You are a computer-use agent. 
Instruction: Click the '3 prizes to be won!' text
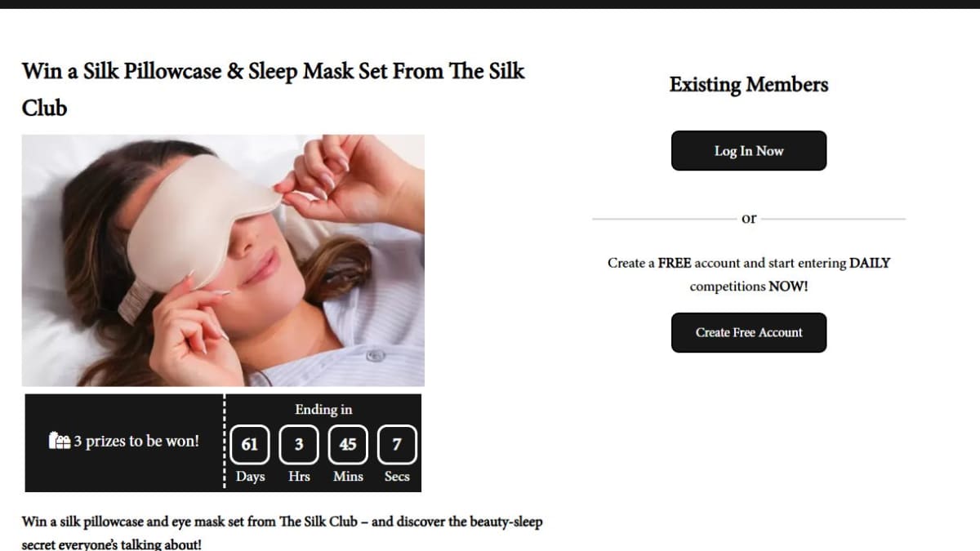(136, 442)
